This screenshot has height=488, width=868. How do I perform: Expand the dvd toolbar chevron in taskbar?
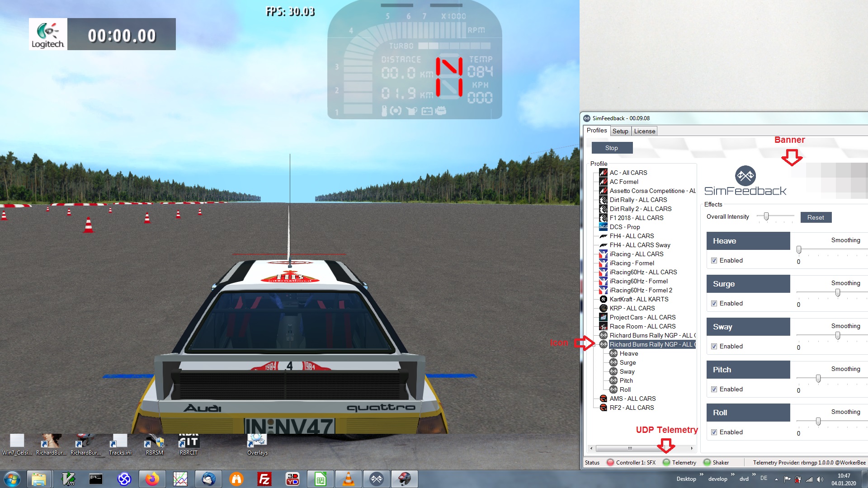pos(754,474)
